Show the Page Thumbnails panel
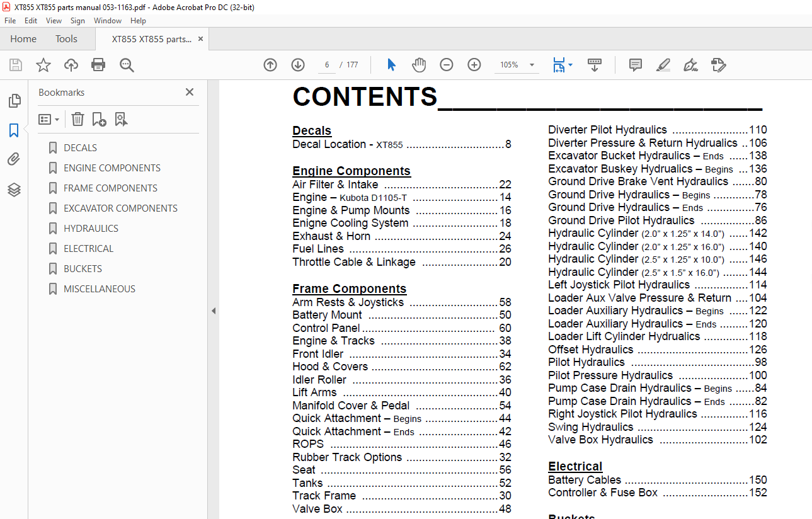The image size is (812, 519). pyautogui.click(x=14, y=101)
